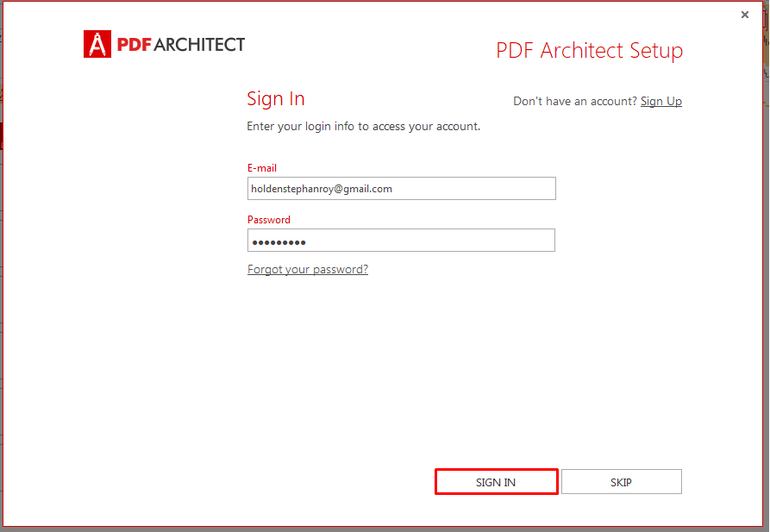Focus the Password input field
The image size is (770, 532).
(x=401, y=241)
